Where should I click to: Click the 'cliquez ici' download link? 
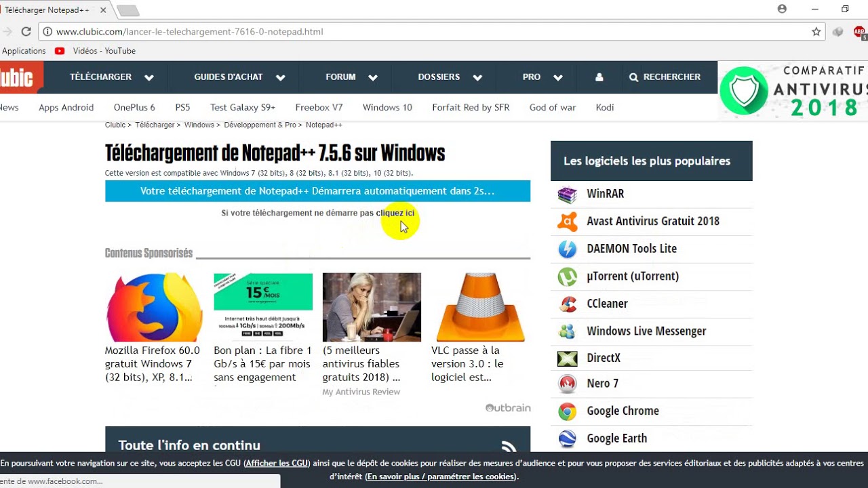tap(395, 213)
